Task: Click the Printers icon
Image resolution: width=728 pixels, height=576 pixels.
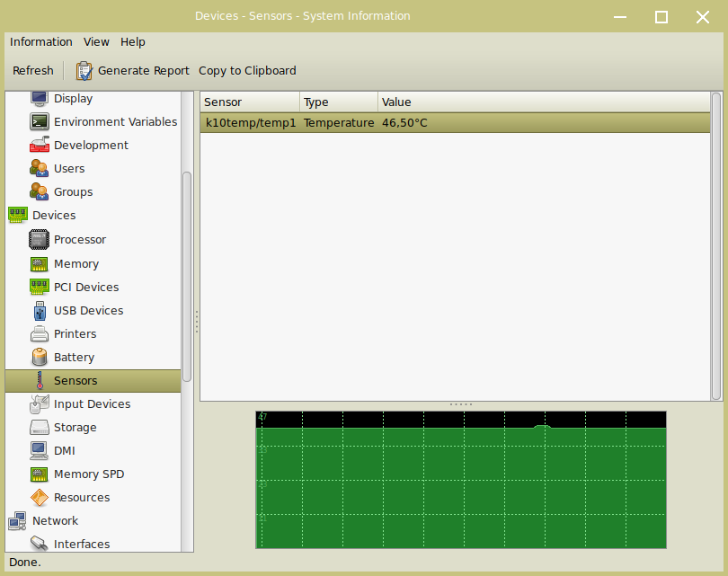Action: tap(40, 333)
